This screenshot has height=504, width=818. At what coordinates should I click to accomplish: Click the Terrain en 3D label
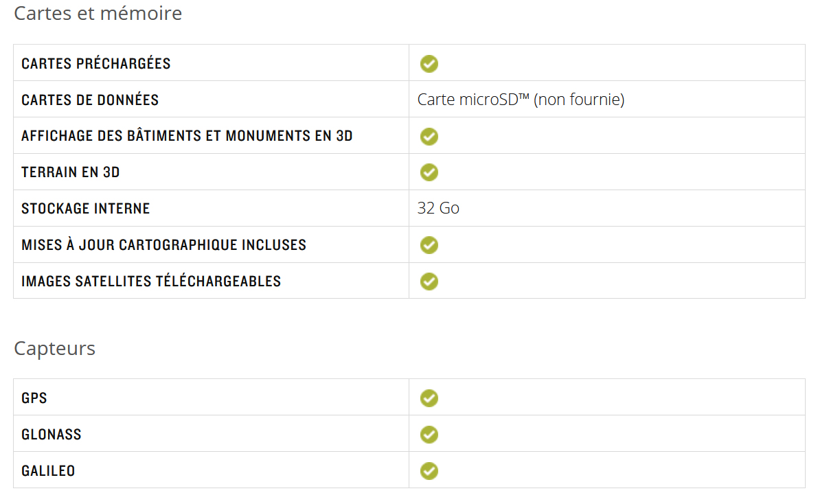pyautogui.click(x=71, y=172)
